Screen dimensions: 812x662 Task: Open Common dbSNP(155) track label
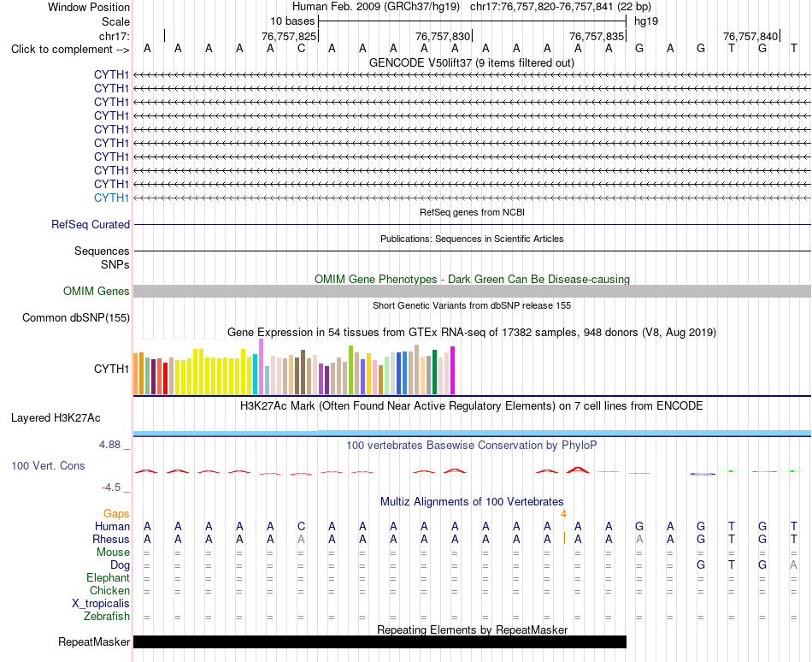(x=75, y=317)
